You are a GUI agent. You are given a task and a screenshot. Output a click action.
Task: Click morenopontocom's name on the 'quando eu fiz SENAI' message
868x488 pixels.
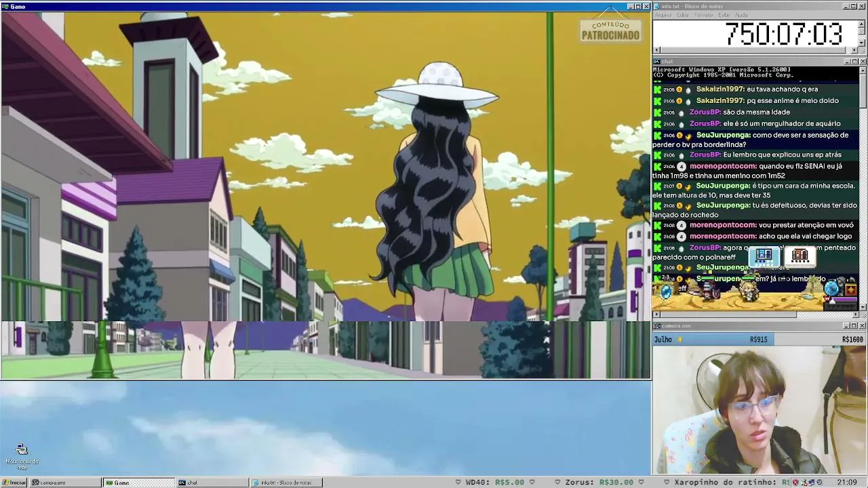click(723, 167)
